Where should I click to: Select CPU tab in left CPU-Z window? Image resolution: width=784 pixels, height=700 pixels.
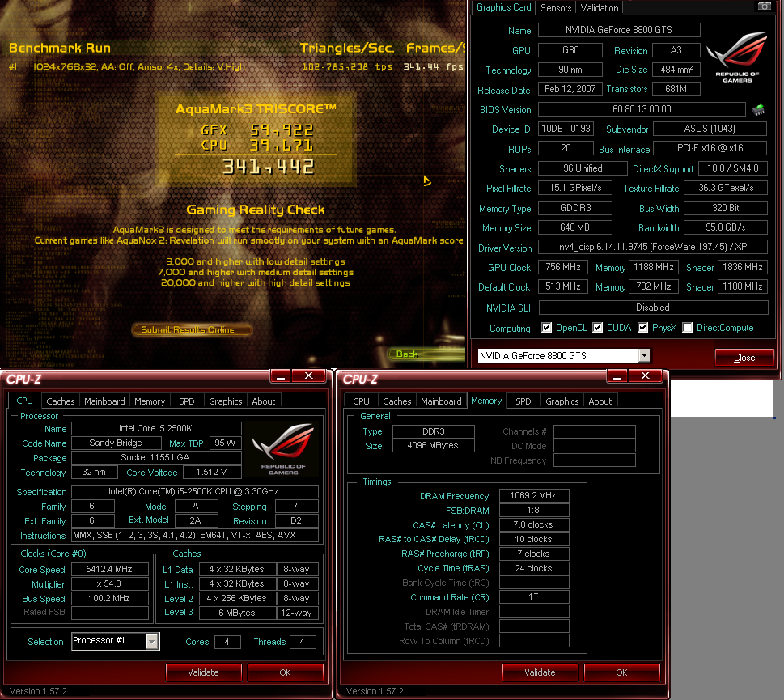coord(24,401)
